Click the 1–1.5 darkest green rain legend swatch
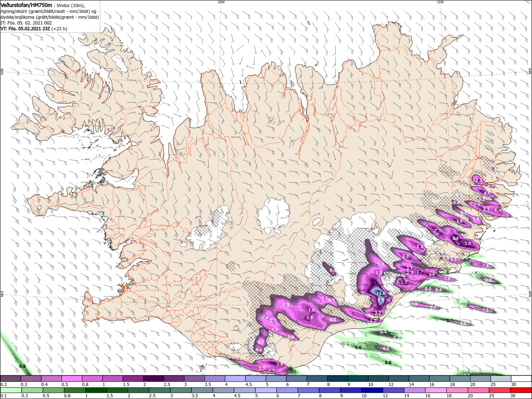Screen dimensions: 532x399 click(96, 390)
